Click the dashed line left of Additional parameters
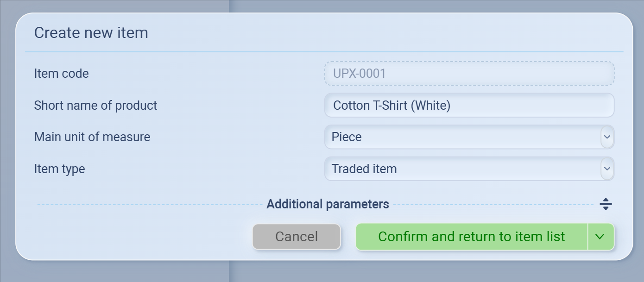Screen dimensions: 644x282 click(148, 204)
